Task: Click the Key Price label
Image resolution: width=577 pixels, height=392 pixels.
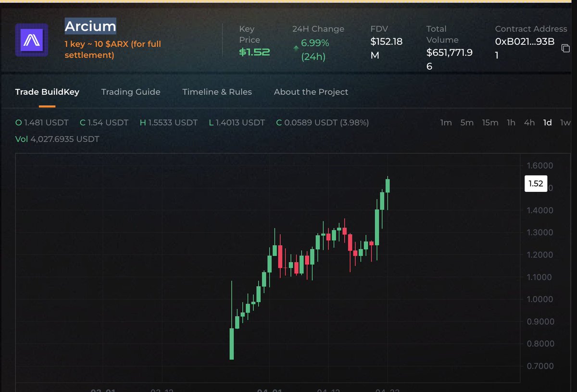Action: 250,35
